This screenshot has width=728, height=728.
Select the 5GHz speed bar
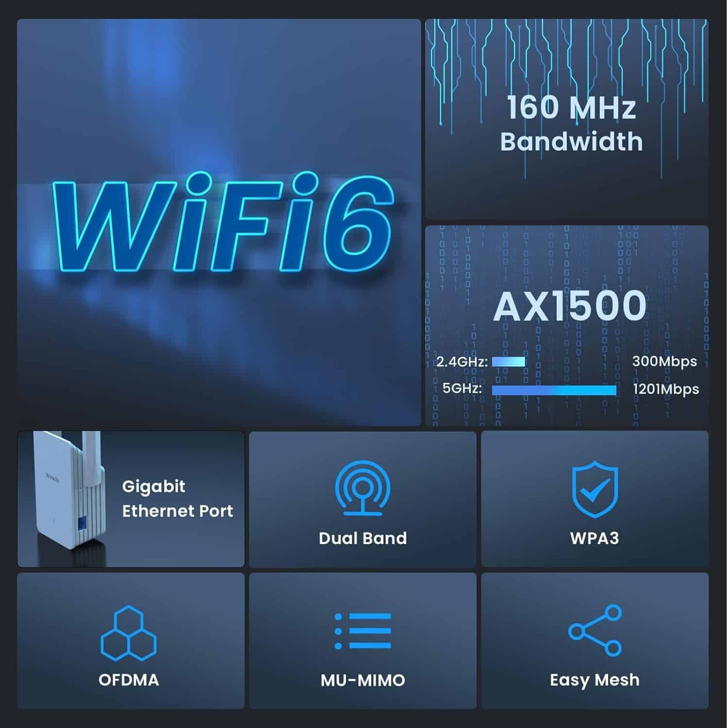[554, 390]
